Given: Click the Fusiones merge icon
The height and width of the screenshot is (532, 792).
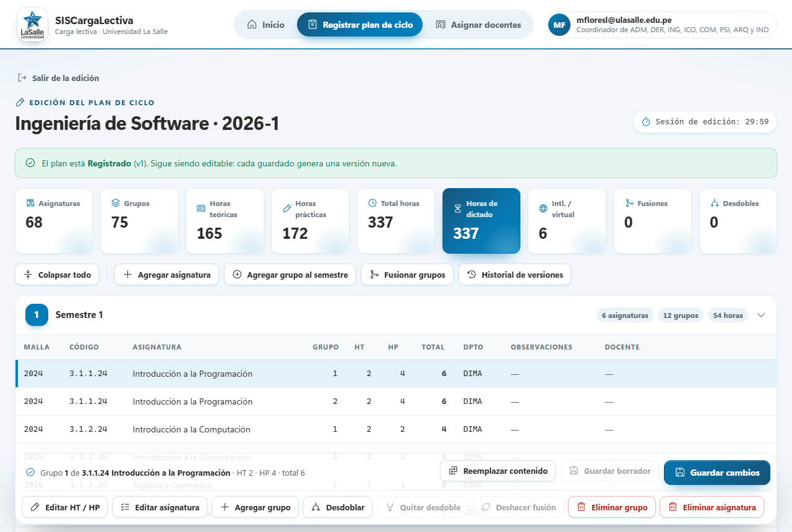Looking at the screenshot, I should (x=629, y=203).
